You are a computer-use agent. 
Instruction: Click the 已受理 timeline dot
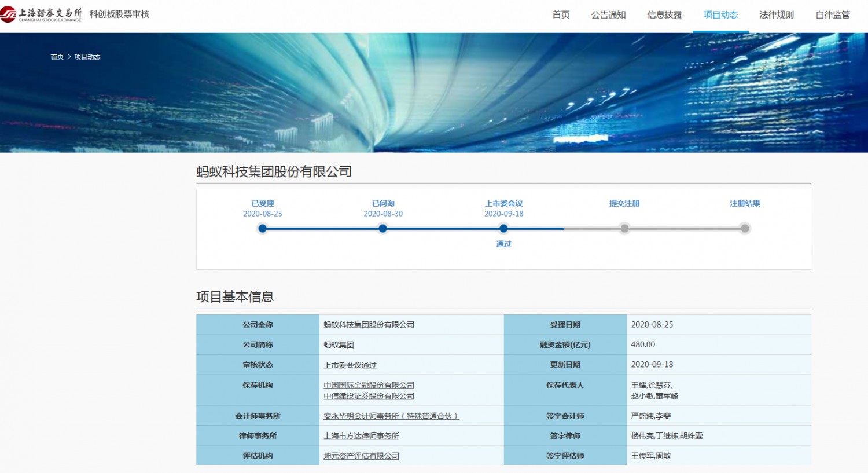coord(262,229)
